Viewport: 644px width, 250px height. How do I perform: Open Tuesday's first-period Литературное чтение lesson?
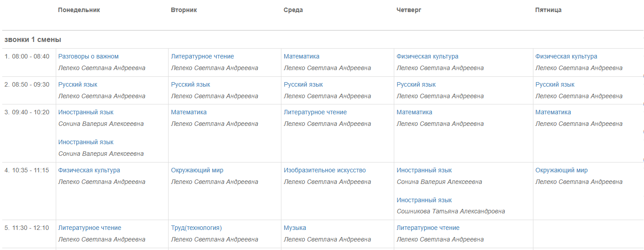coord(202,56)
